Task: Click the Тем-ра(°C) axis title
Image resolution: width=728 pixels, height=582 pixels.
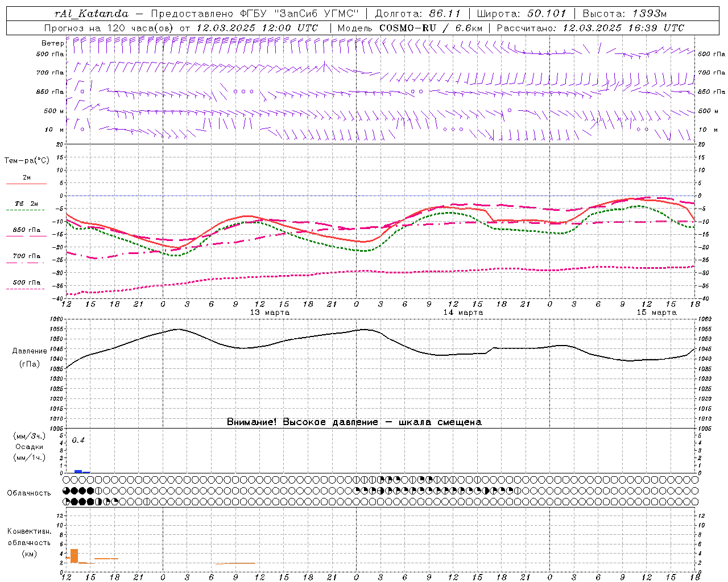Action: (27, 161)
